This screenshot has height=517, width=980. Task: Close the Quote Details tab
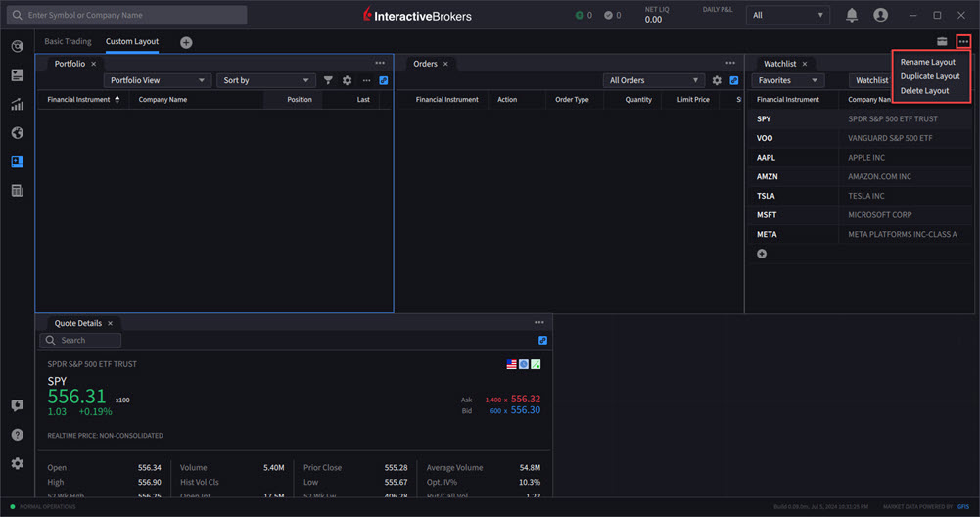[110, 324]
